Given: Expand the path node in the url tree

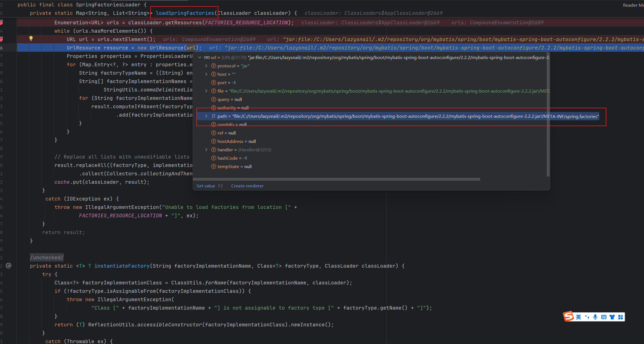Looking at the screenshot, I should tap(206, 116).
